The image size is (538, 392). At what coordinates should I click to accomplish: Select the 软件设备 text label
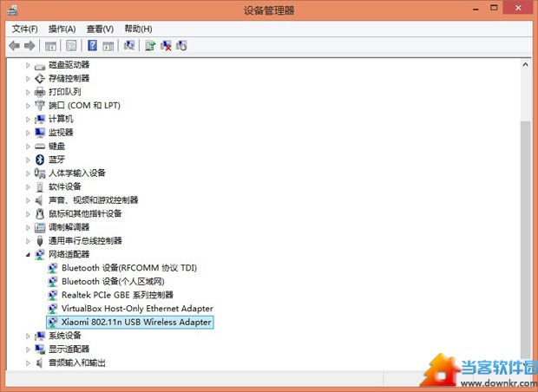65,187
